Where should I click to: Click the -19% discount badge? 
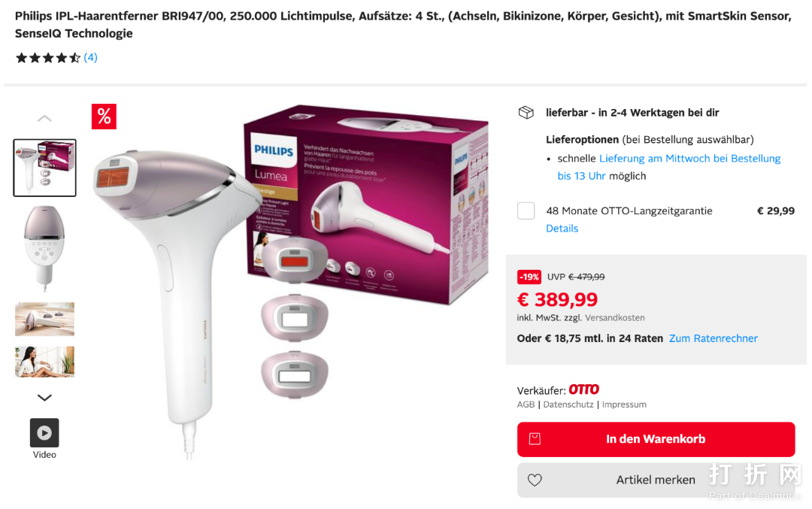pos(529,277)
